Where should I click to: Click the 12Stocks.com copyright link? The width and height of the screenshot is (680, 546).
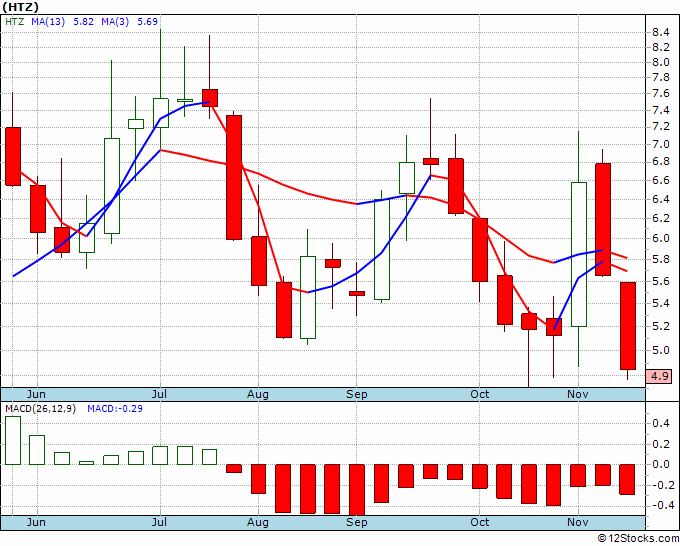tap(638, 538)
